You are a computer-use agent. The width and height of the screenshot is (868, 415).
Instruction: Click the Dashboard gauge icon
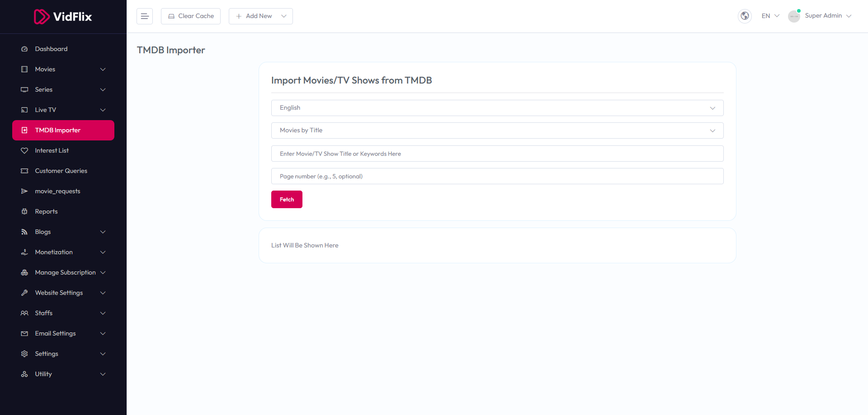pyautogui.click(x=24, y=49)
